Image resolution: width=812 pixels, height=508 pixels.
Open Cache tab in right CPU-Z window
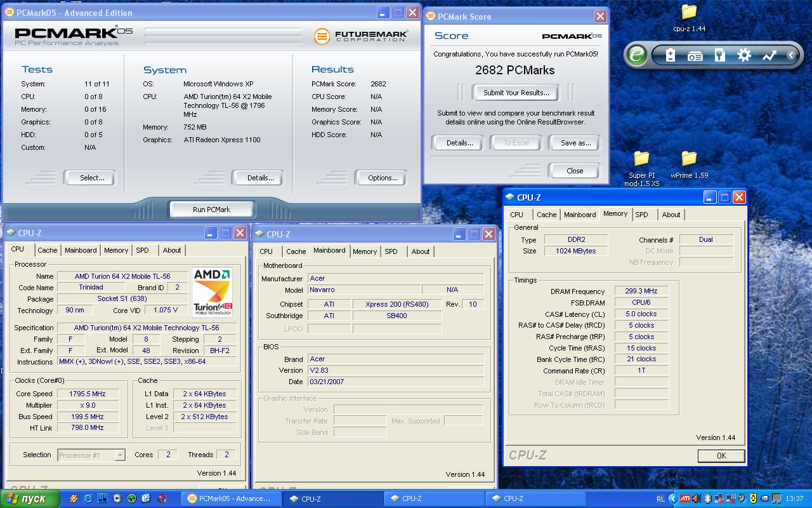coord(546,215)
